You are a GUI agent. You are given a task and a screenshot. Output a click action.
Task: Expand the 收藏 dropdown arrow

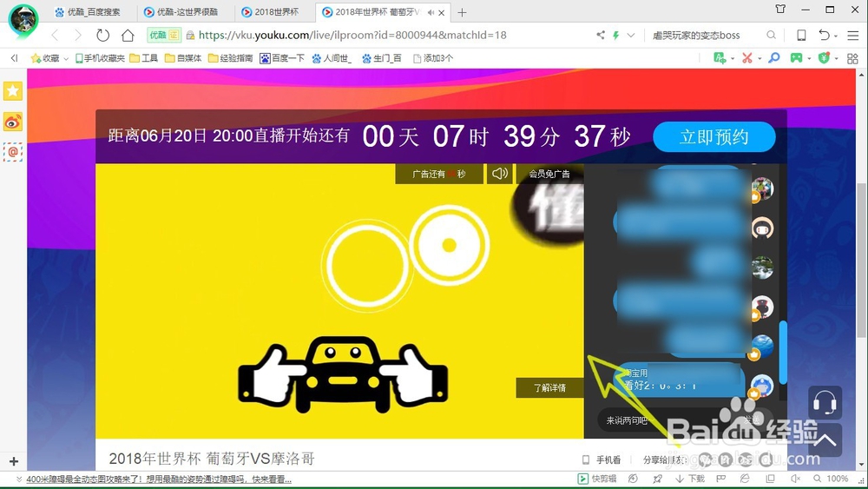pos(66,58)
